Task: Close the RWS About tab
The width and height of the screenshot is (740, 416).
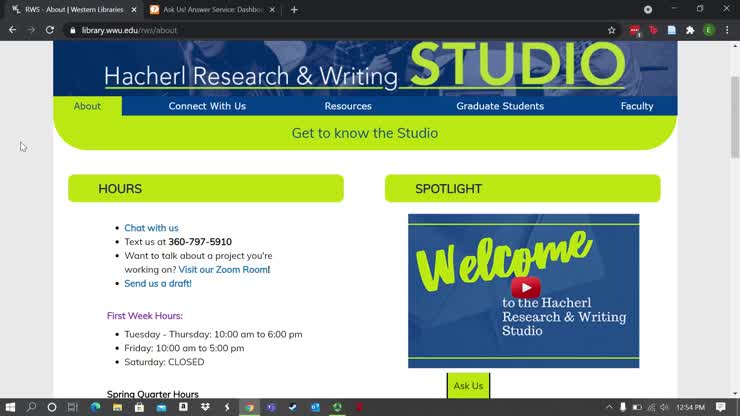Action: 134,10
